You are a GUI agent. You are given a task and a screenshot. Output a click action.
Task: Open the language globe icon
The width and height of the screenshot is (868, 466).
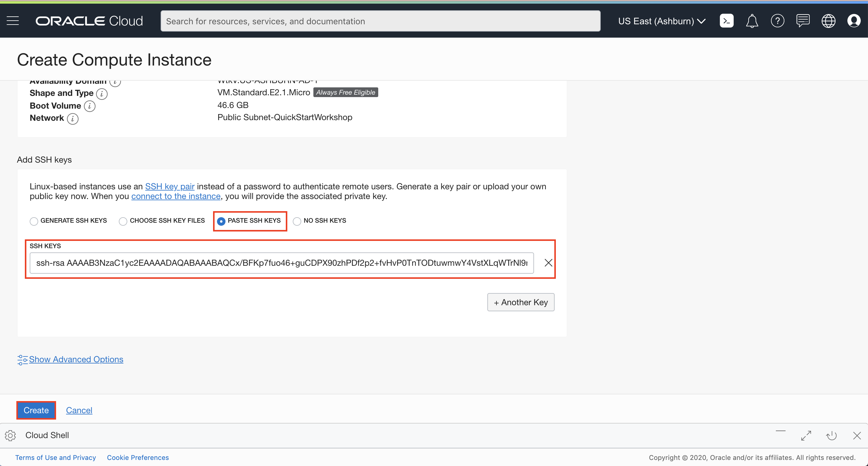(828, 21)
